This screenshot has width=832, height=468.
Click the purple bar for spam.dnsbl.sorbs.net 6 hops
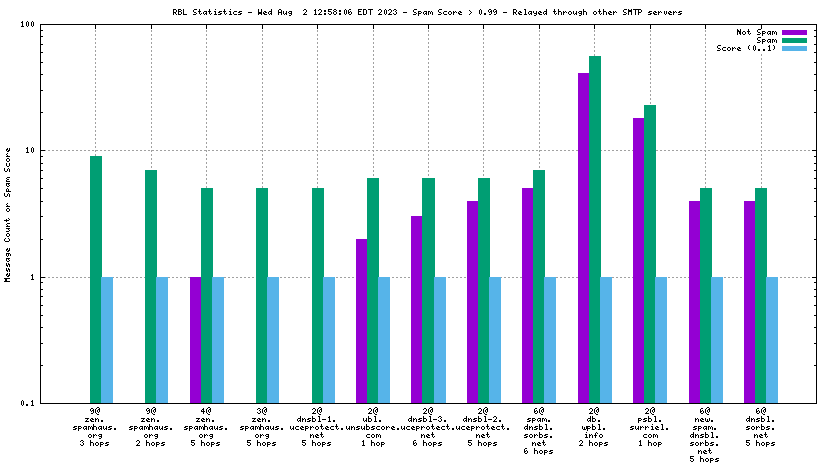pyautogui.click(x=527, y=295)
